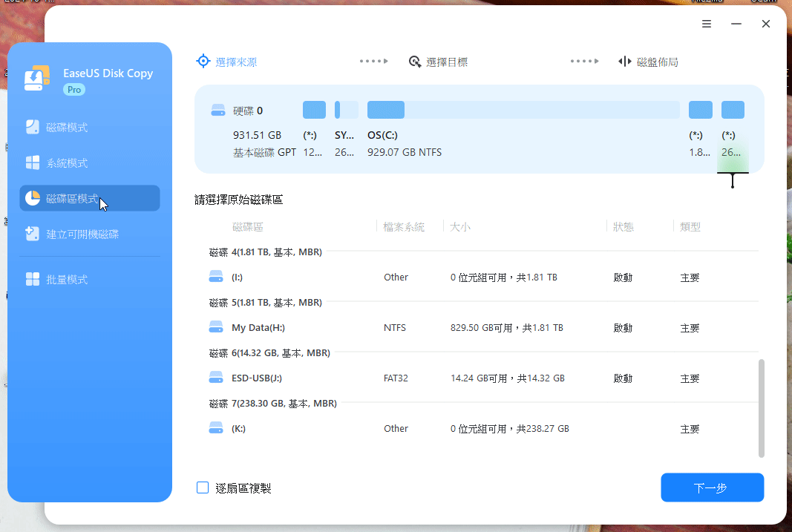
Task: Click the 檔案系統 column header
Action: point(404,226)
